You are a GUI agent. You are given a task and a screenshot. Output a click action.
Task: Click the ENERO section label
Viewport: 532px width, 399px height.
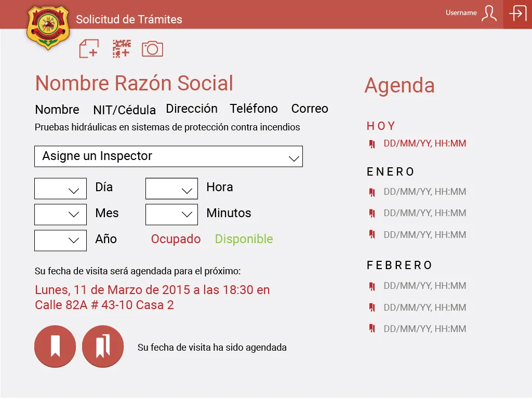391,171
